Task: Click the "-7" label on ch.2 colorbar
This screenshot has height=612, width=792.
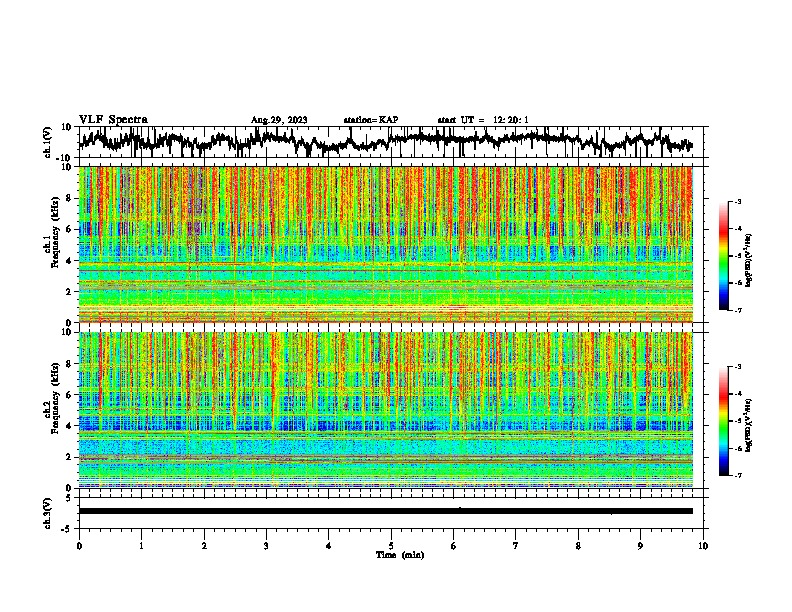Action: click(737, 476)
